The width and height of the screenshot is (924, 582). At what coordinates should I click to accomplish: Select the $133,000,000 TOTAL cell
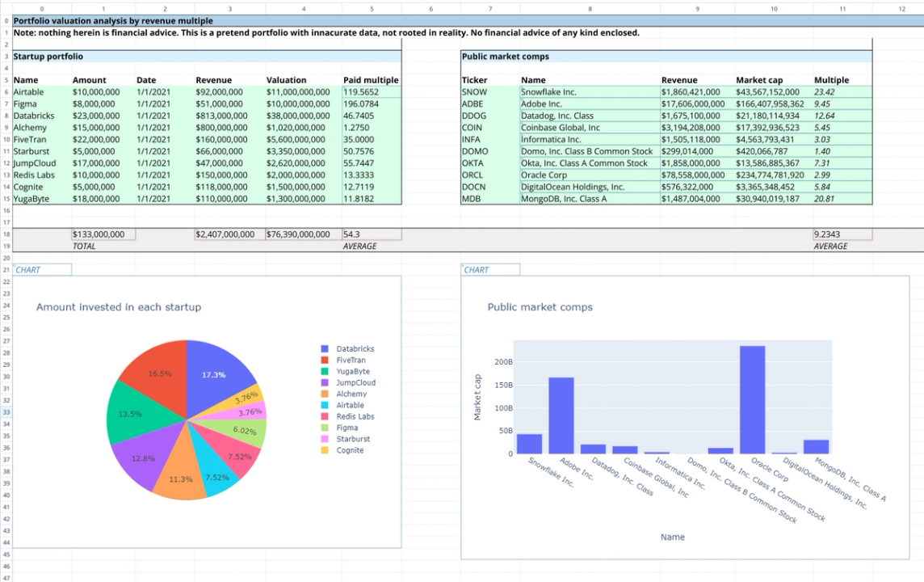click(97, 234)
